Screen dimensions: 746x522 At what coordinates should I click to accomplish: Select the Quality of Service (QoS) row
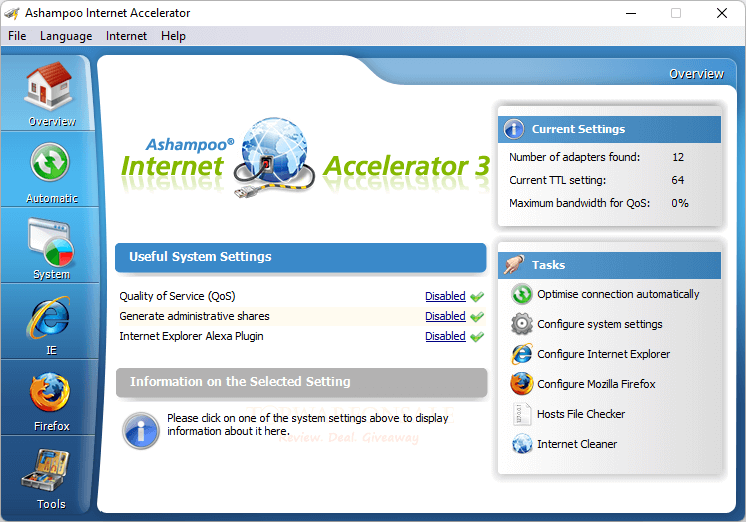pos(301,296)
